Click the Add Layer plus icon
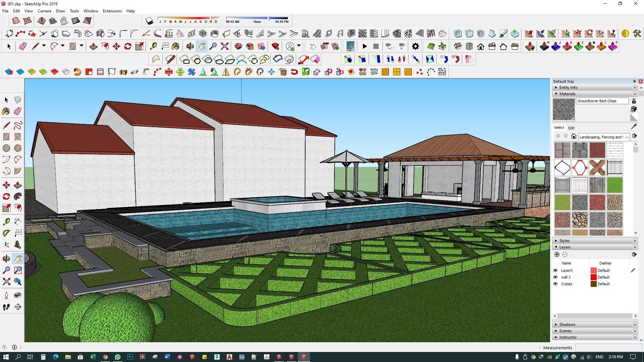Image resolution: width=644 pixels, height=362 pixels. click(557, 254)
